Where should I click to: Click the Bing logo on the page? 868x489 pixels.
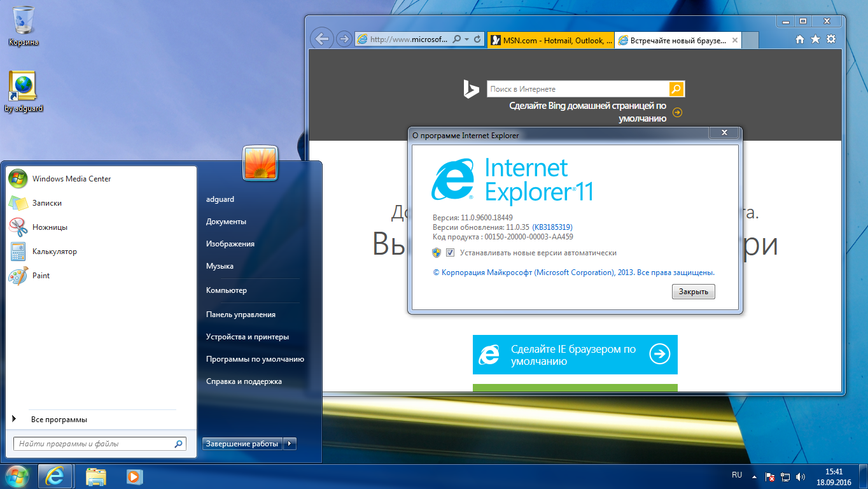point(470,89)
